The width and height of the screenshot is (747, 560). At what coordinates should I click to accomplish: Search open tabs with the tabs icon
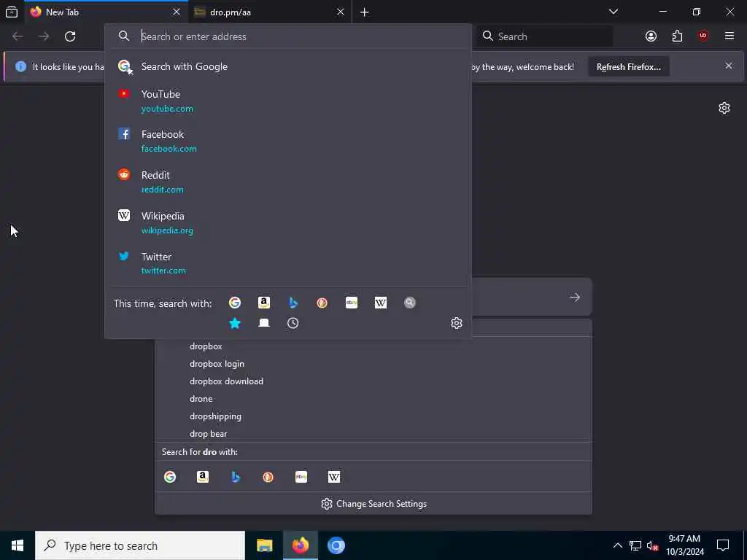264,323
